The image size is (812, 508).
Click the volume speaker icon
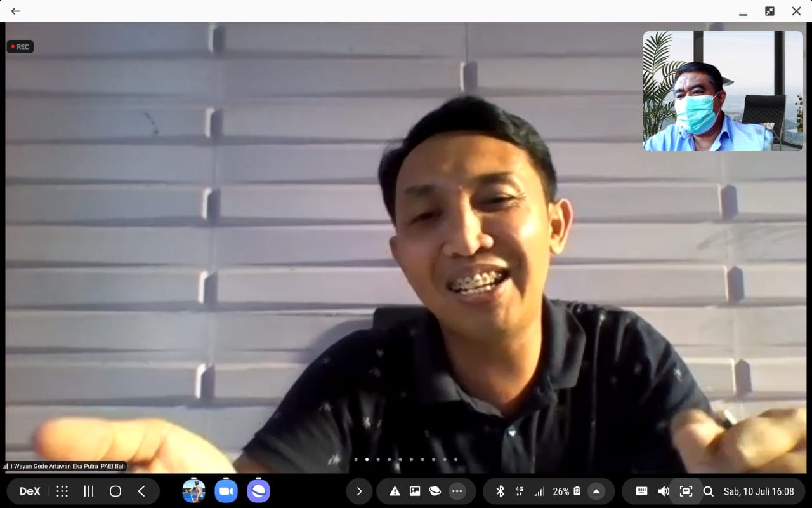[x=664, y=491]
